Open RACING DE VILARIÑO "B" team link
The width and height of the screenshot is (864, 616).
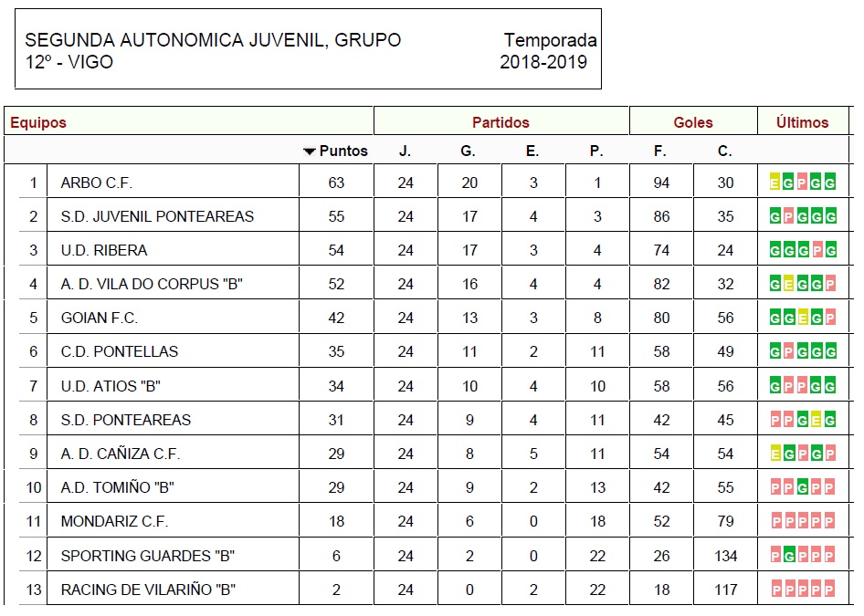click(148, 590)
